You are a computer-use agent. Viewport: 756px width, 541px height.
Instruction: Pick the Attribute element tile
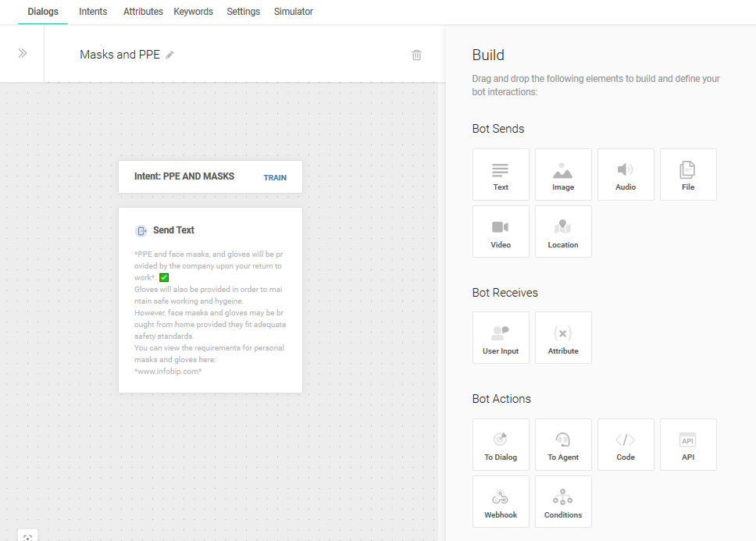(x=563, y=338)
